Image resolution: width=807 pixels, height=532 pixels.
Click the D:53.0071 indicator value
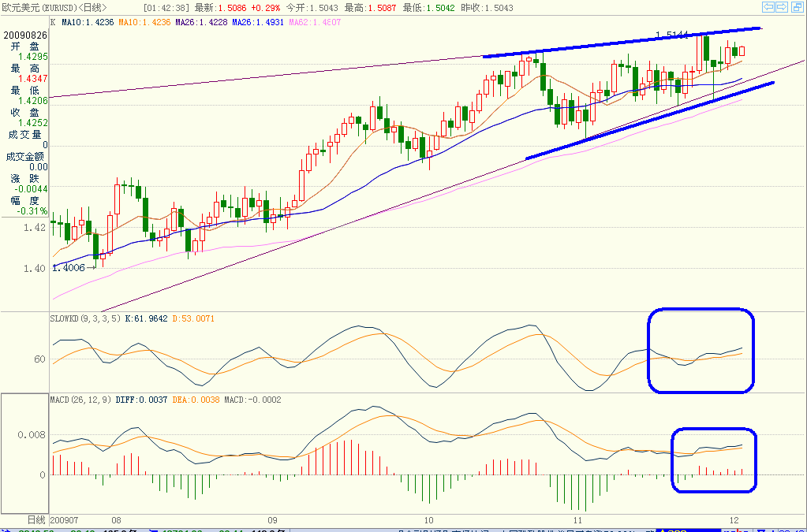click(x=192, y=318)
